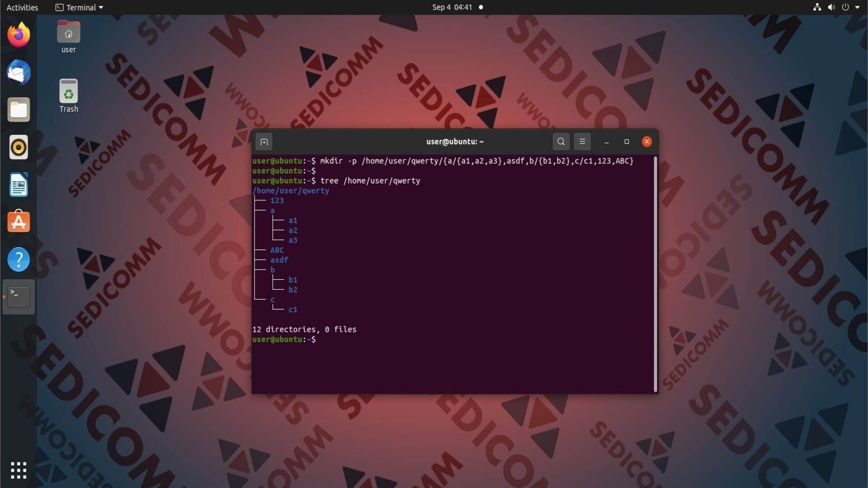Open the terminal hamburger menu

tap(582, 142)
